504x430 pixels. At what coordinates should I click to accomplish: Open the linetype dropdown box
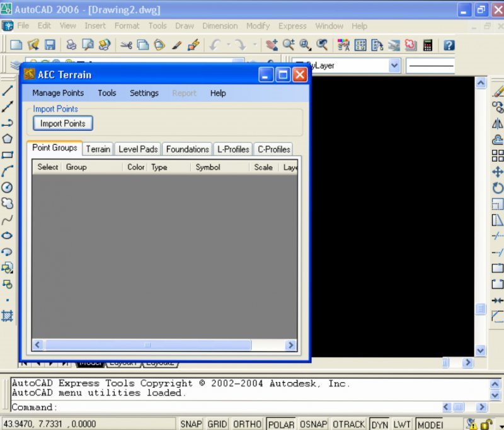pyautogui.click(x=430, y=65)
